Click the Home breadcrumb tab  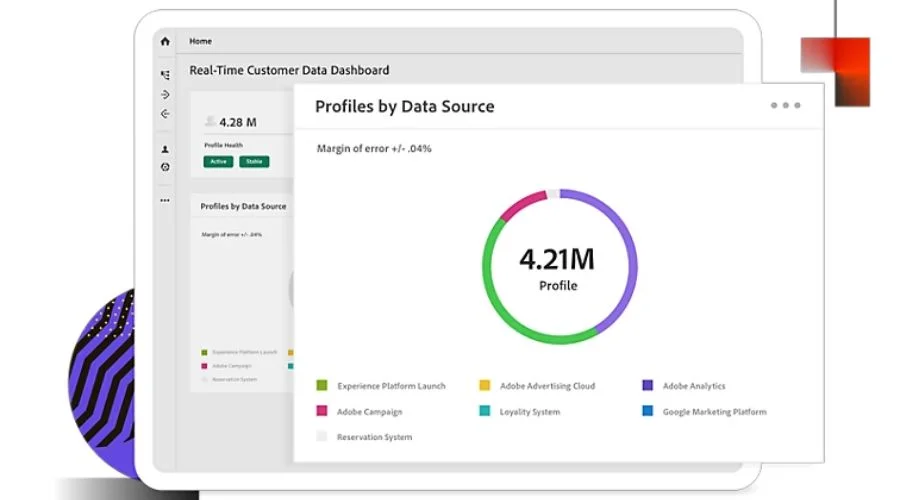200,41
